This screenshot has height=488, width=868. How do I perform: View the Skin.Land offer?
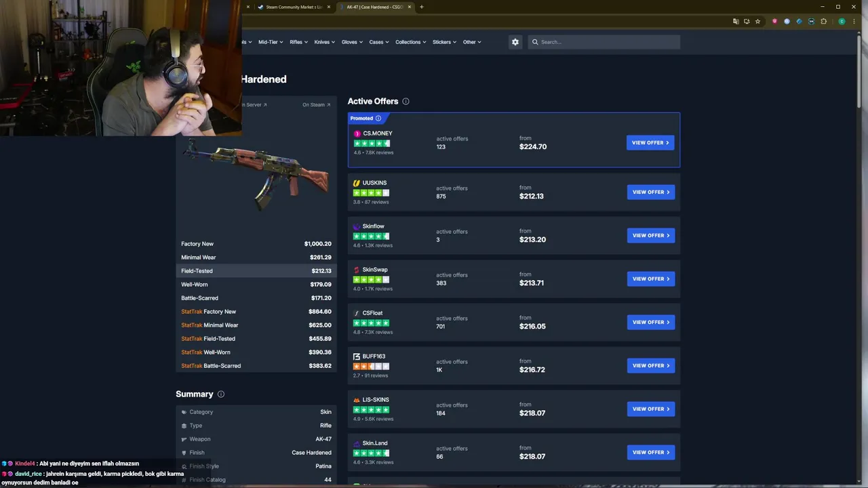coord(650,453)
